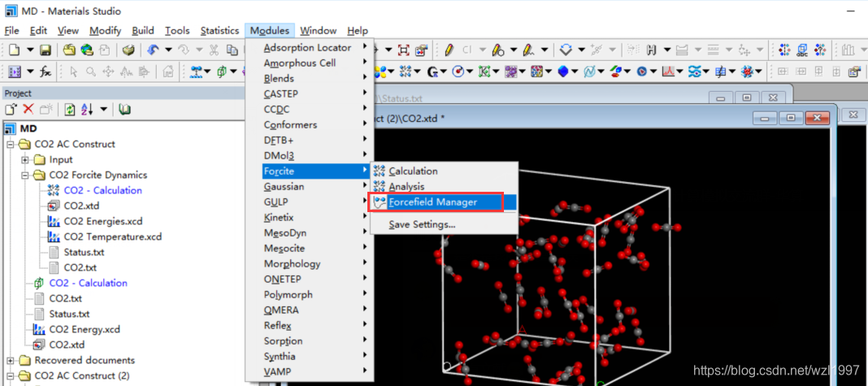Click the Clean structure icon

[x=565, y=50]
